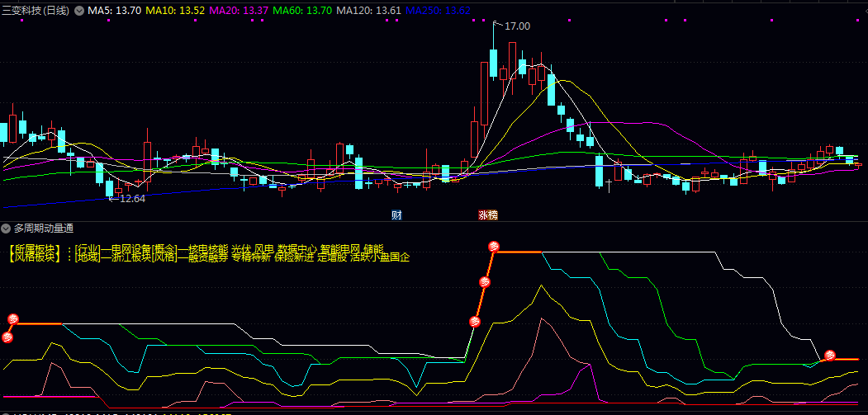Click the 涨榜 marker icon
868x415 pixels.
click(488, 215)
